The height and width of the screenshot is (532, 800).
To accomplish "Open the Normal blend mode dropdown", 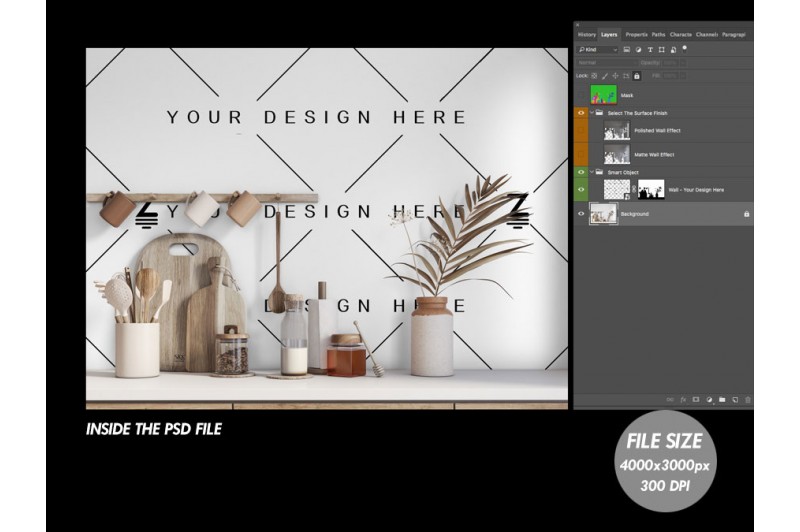I will pos(607,63).
